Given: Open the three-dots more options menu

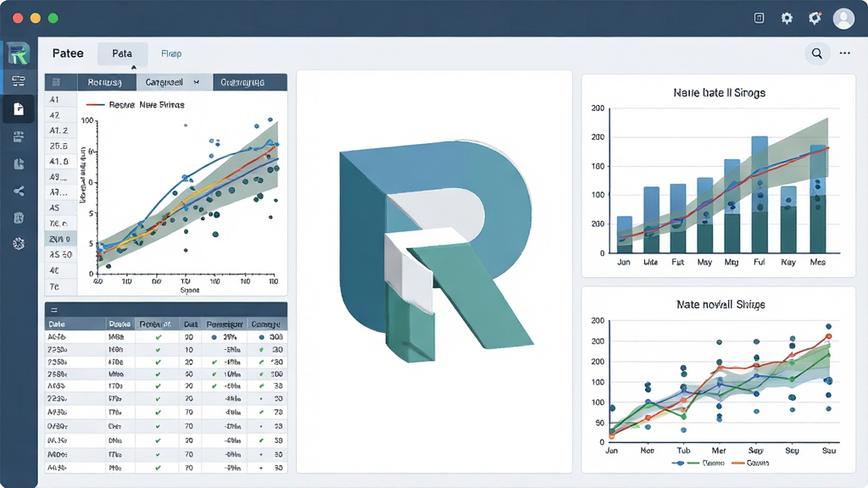Looking at the screenshot, I should coord(844,53).
